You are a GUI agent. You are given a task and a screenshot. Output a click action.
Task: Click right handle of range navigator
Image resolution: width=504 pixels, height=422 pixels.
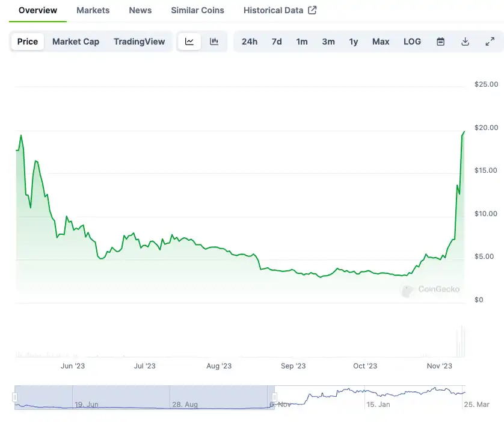(x=274, y=397)
